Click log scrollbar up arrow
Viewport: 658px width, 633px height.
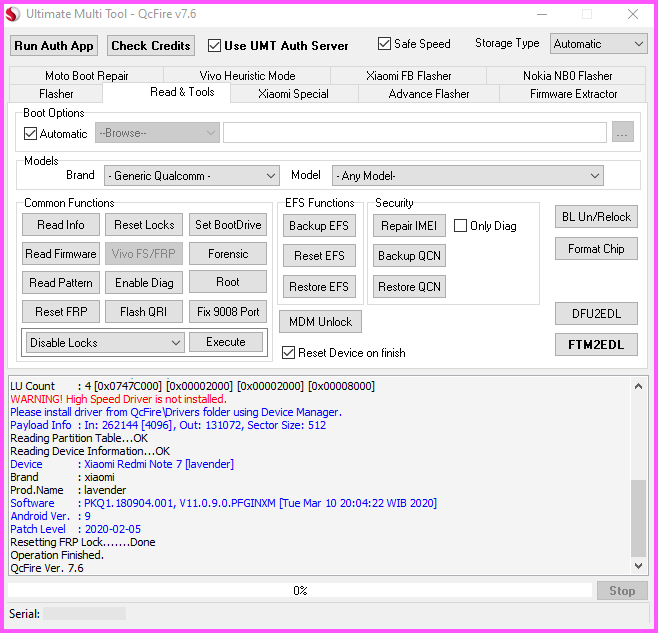point(638,386)
